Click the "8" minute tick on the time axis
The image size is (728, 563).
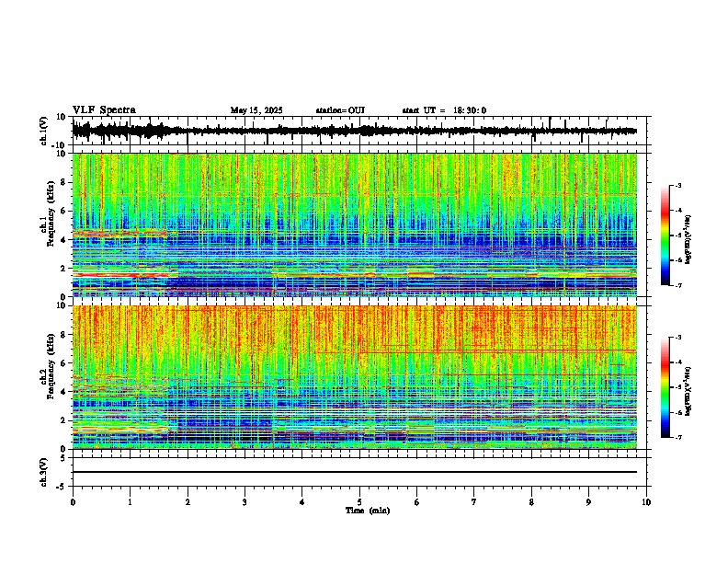tap(531, 502)
